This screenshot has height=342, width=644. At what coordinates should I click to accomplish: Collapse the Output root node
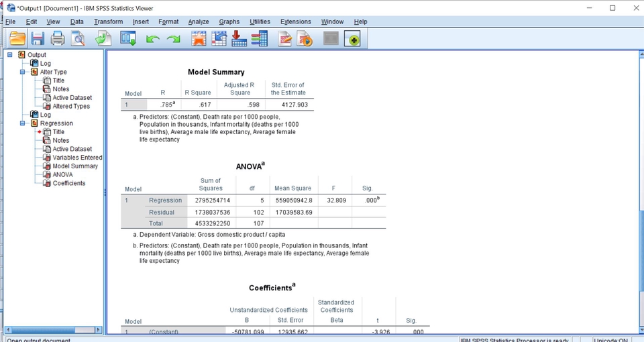point(10,54)
